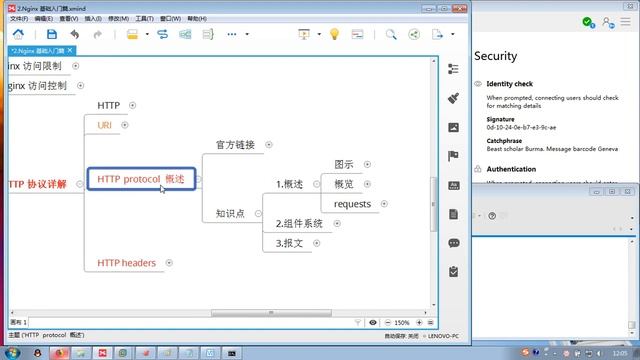Click the help question icon in lower window
This screenshot has width=640, height=360.
492,216
